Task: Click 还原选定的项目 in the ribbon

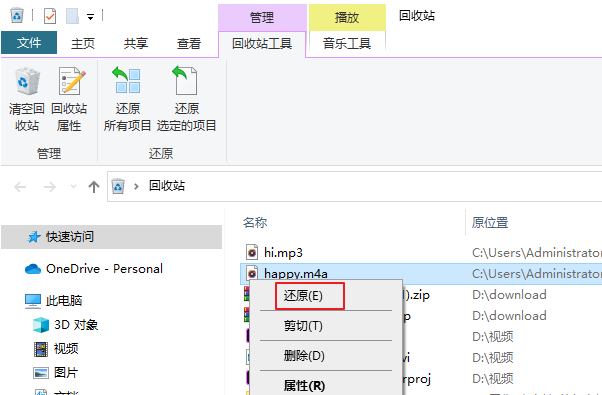Action: [x=187, y=99]
